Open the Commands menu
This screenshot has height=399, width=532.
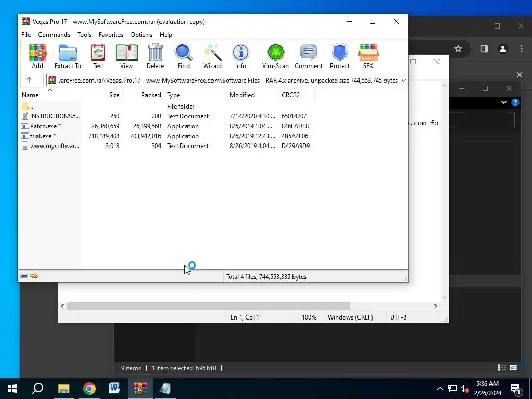[x=54, y=35]
